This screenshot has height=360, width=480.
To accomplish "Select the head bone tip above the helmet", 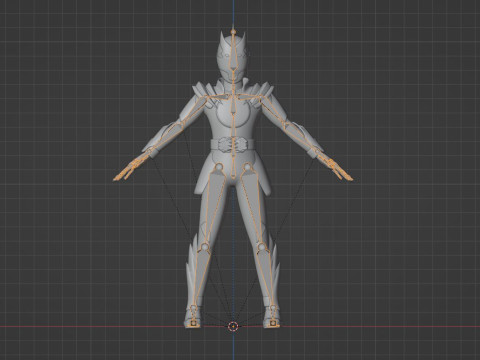I will (233, 32).
